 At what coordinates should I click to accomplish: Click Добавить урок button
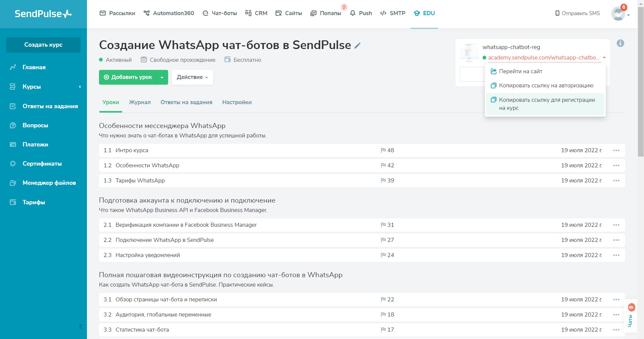pos(128,77)
